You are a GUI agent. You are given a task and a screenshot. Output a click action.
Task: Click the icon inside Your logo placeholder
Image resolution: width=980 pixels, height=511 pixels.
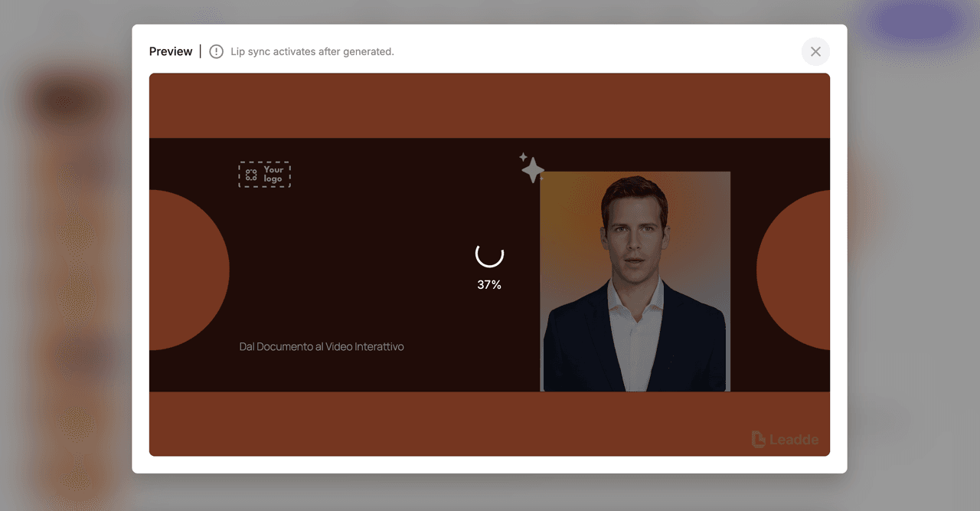[x=251, y=175]
